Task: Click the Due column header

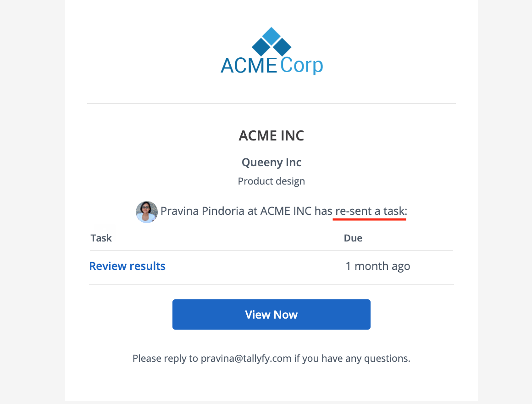Action: (x=353, y=238)
